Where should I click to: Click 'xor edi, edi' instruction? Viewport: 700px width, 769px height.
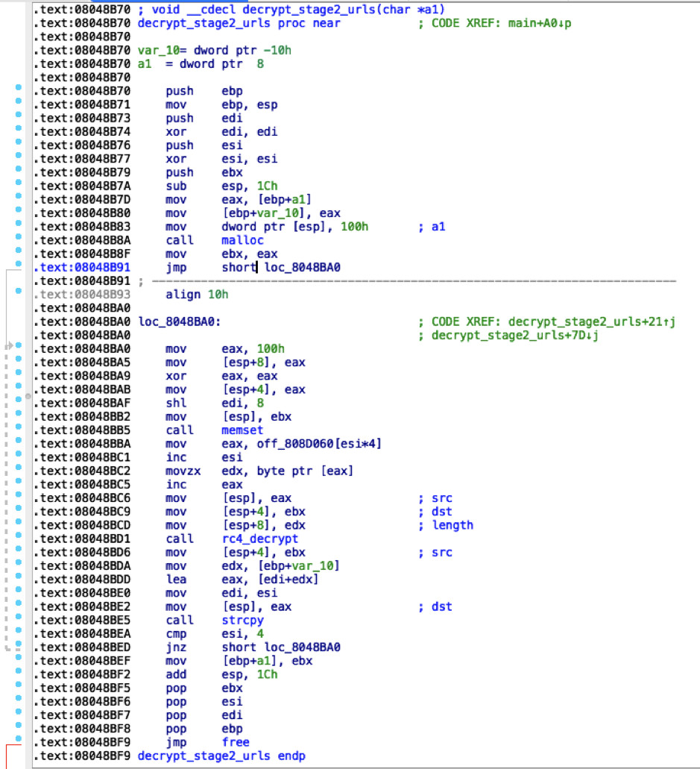click(221, 131)
